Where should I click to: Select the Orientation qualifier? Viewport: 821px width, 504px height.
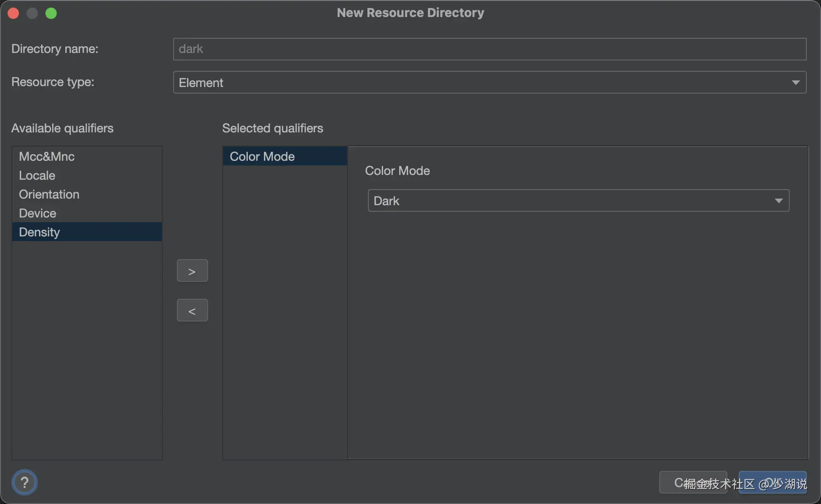point(49,194)
